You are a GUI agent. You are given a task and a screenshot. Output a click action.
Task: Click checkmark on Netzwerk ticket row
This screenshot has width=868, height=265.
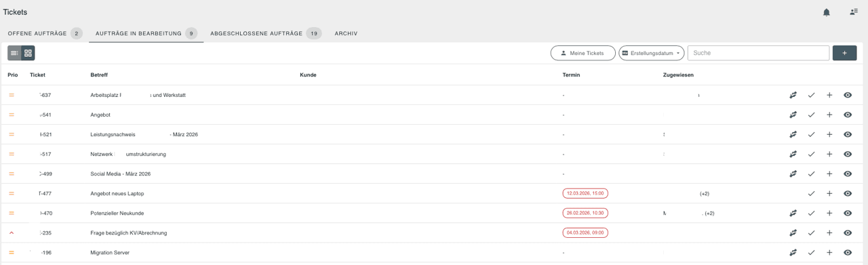coord(811,155)
